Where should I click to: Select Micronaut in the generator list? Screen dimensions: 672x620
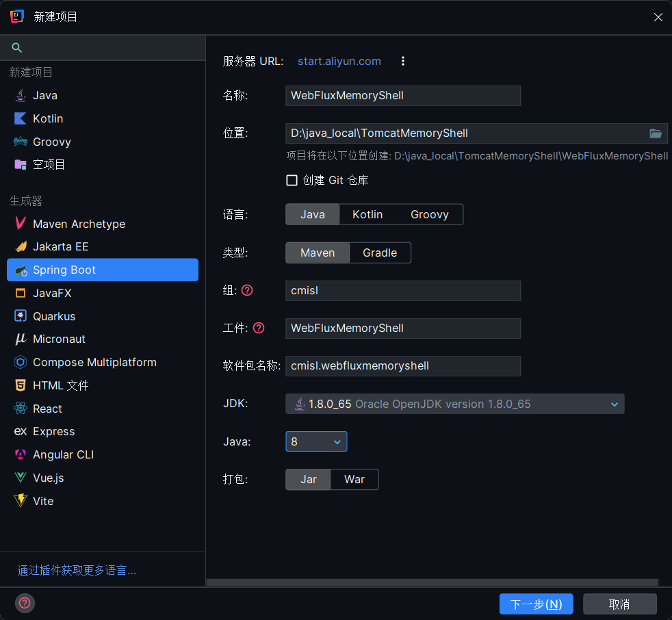coord(103,339)
